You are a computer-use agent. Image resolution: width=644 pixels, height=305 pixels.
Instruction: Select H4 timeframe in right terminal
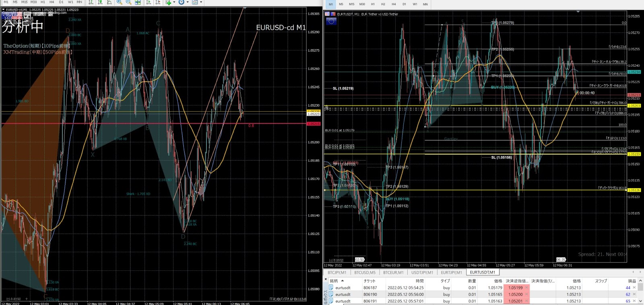click(x=394, y=4)
